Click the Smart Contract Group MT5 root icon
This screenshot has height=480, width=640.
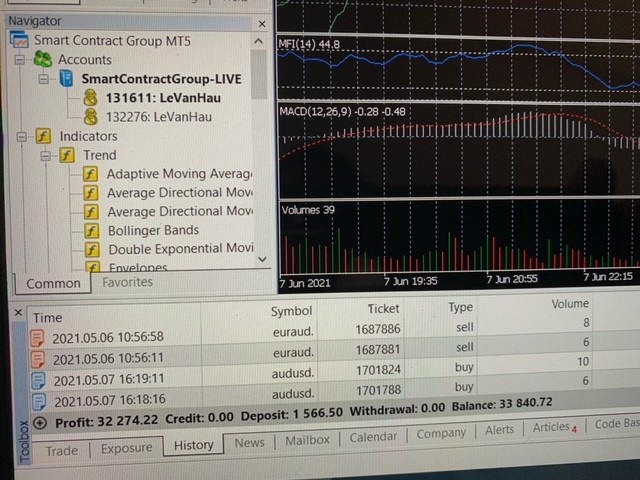tap(19, 40)
